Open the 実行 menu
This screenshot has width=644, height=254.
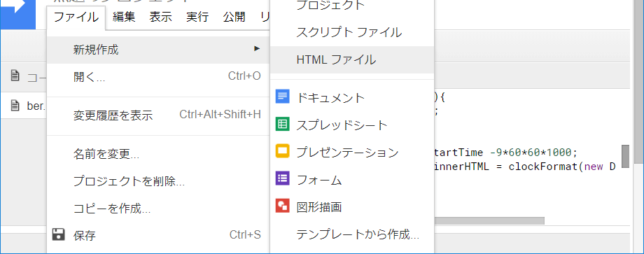point(197,17)
